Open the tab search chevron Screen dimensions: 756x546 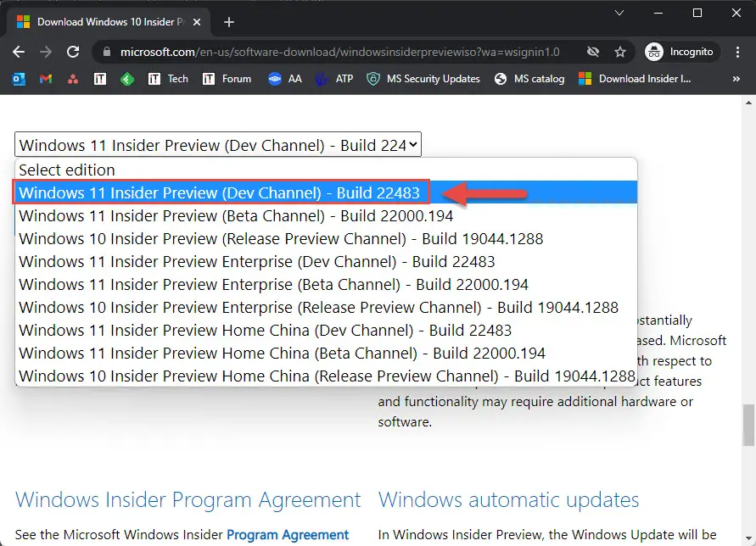pos(619,13)
